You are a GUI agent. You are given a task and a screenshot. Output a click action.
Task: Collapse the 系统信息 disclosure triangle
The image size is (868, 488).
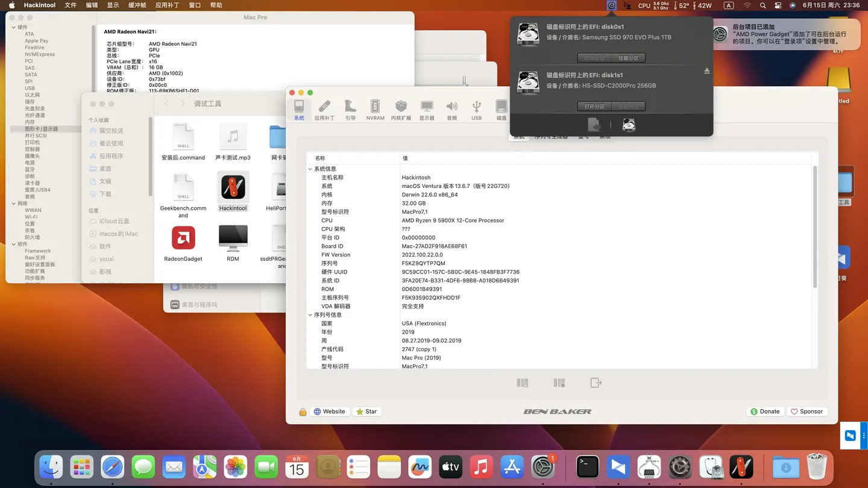tap(310, 169)
